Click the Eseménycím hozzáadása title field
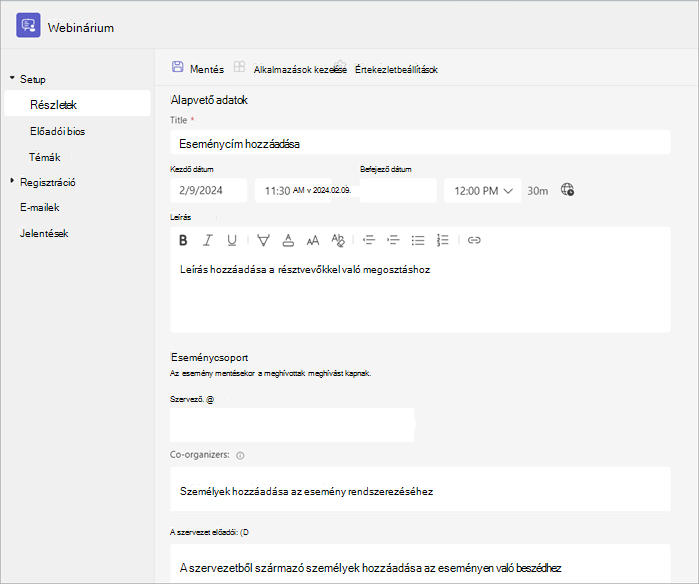699x584 pixels. [420, 143]
